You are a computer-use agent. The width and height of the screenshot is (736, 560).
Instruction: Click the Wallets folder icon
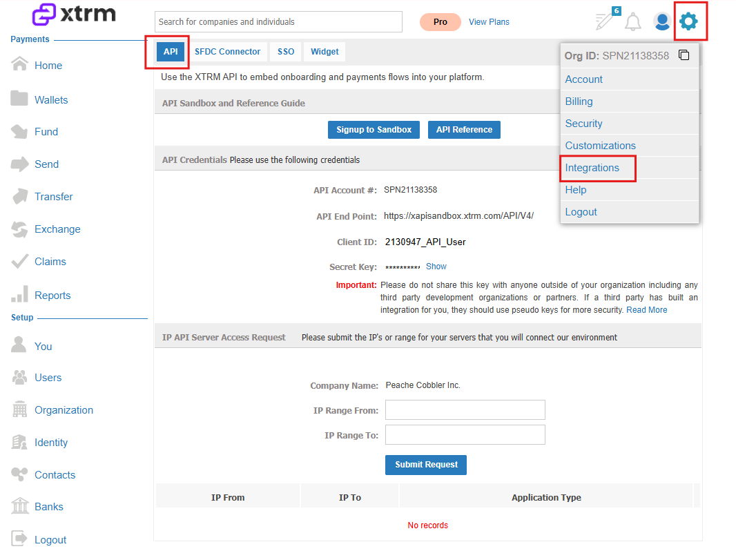(19, 98)
